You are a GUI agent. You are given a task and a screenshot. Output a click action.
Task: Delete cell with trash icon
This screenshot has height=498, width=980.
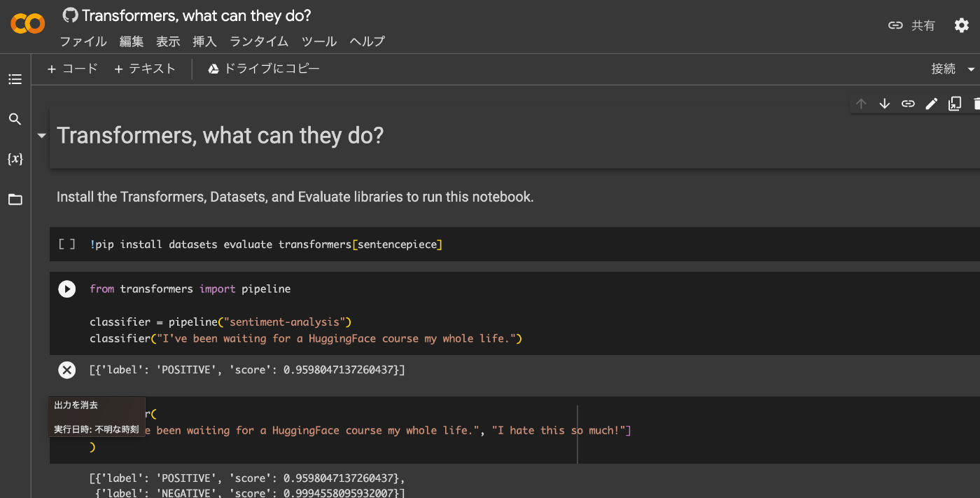pyautogui.click(x=976, y=104)
